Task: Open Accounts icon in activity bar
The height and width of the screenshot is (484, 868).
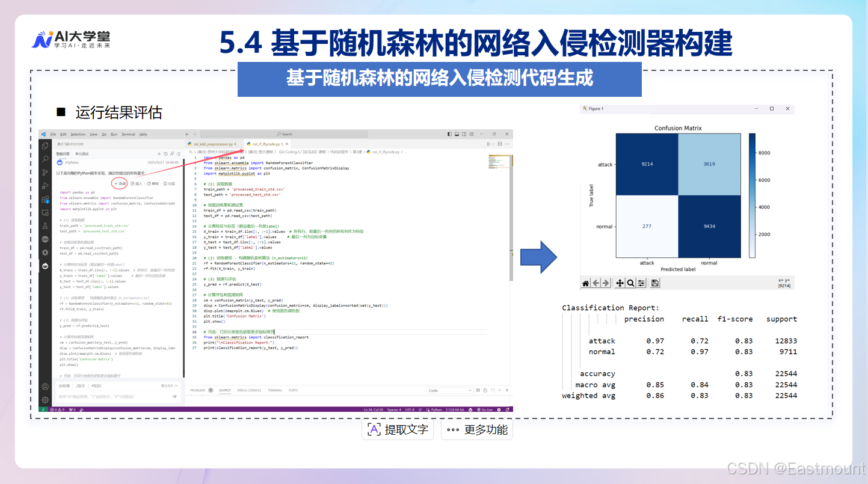Action: tap(45, 387)
